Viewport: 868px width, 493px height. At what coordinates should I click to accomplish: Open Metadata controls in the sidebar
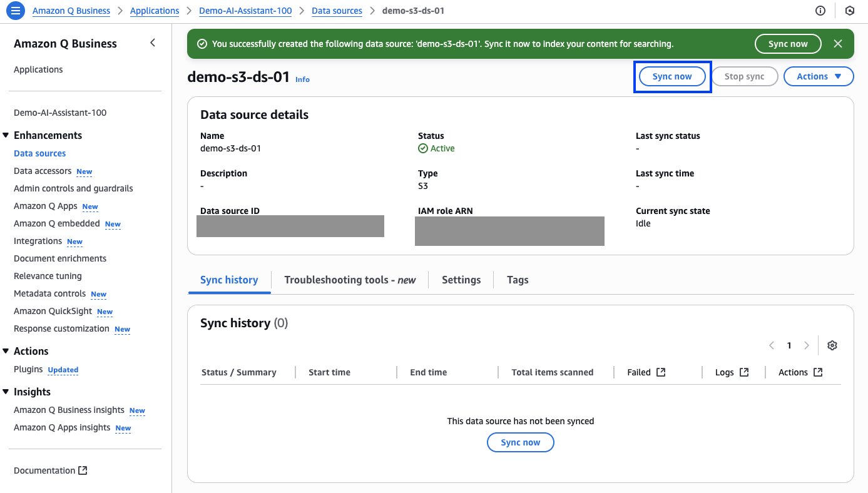coord(49,293)
